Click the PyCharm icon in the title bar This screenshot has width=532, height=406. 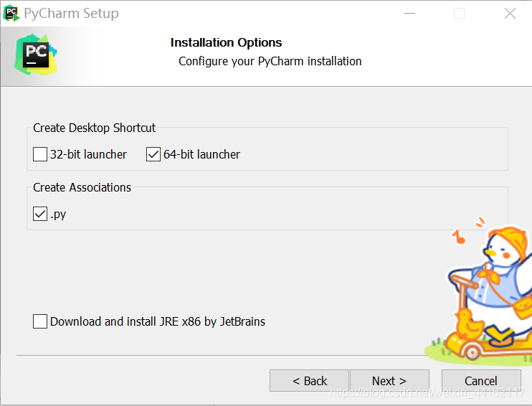(11, 13)
